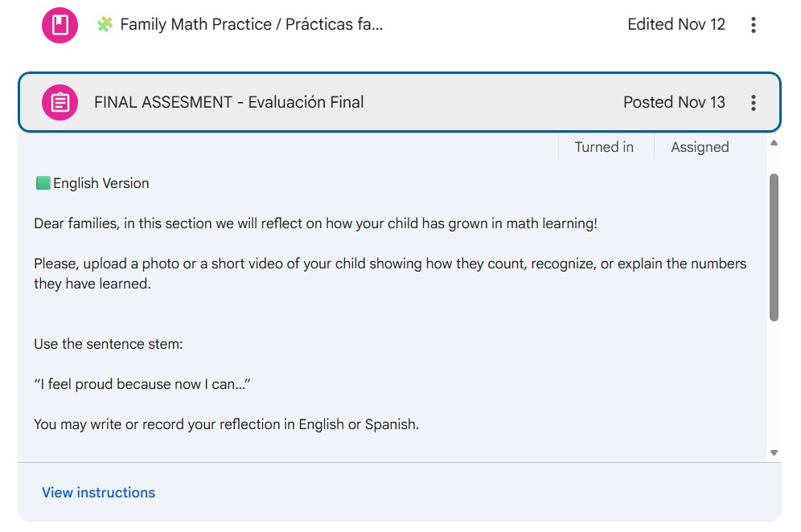Viewport: 801px width, 532px height.
Task: Click the puzzle piece emoji icon
Action: pos(105,25)
